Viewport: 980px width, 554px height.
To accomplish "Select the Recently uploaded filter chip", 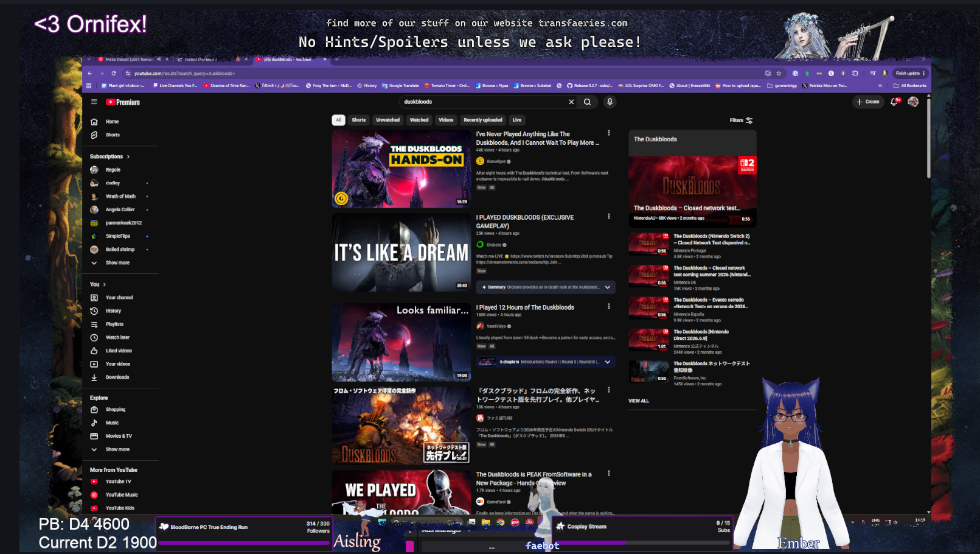I will tap(483, 120).
